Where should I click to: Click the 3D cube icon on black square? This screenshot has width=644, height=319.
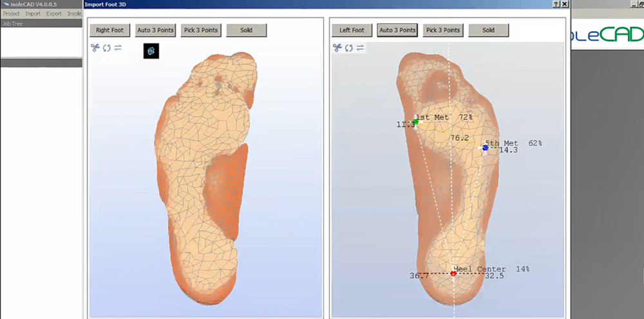151,51
